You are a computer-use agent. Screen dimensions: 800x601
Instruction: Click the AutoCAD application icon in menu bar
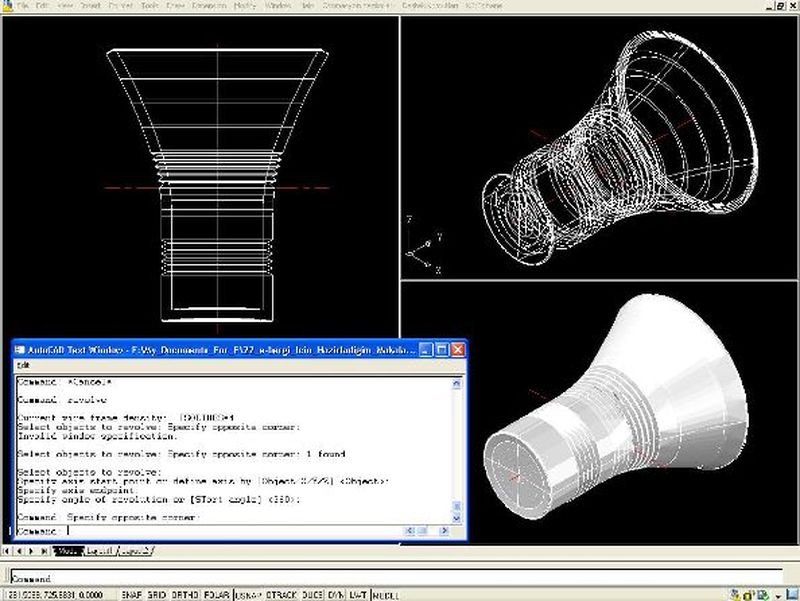coord(6,6)
